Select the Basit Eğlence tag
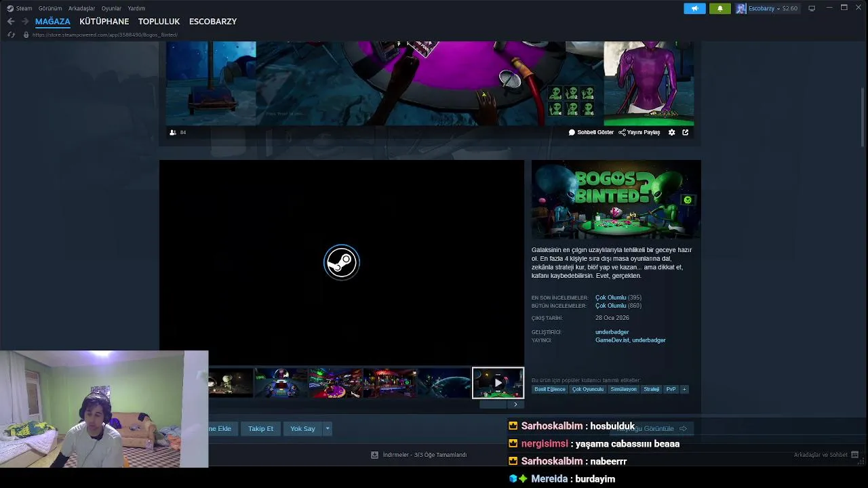 click(550, 390)
